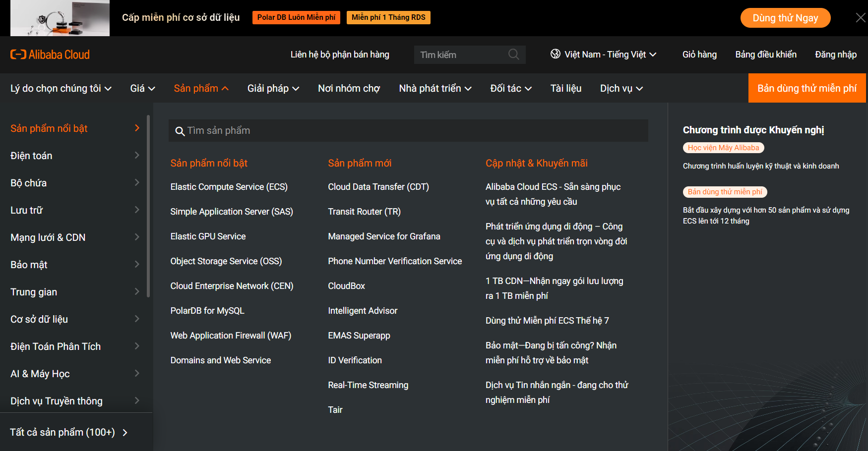Expand Sản phẩm nổi bật category arrow
This screenshot has height=451, width=868.
(137, 128)
